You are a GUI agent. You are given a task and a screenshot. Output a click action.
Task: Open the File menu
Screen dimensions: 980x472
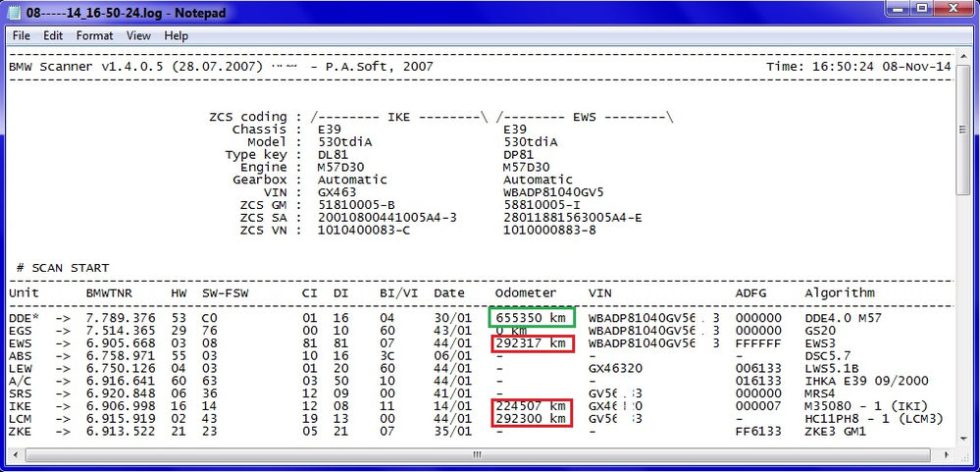(x=21, y=35)
